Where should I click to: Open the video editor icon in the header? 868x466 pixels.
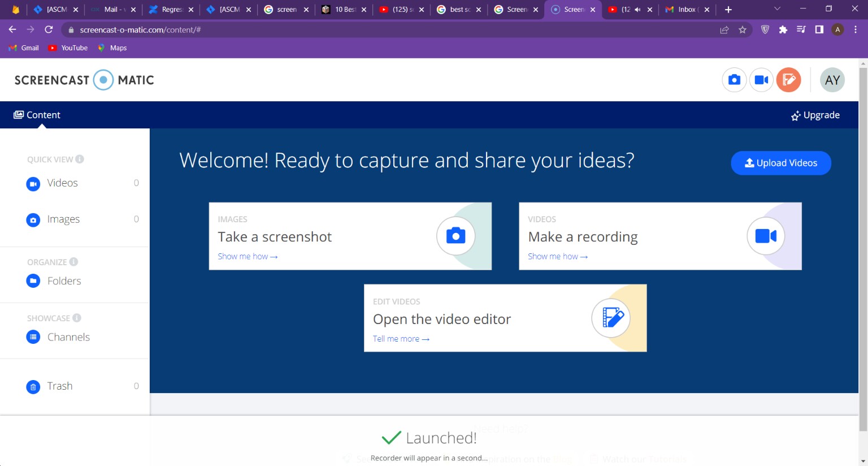tap(789, 80)
